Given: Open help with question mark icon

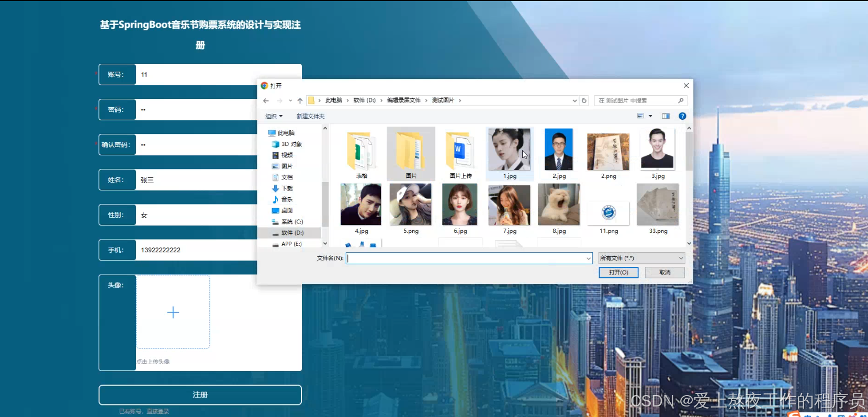Looking at the screenshot, I should (x=682, y=116).
